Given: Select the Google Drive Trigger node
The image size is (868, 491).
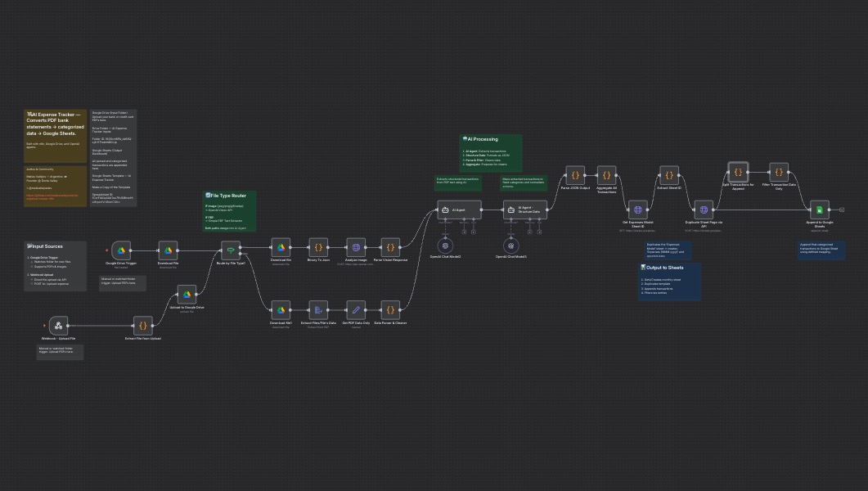Looking at the screenshot, I should click(x=121, y=250).
